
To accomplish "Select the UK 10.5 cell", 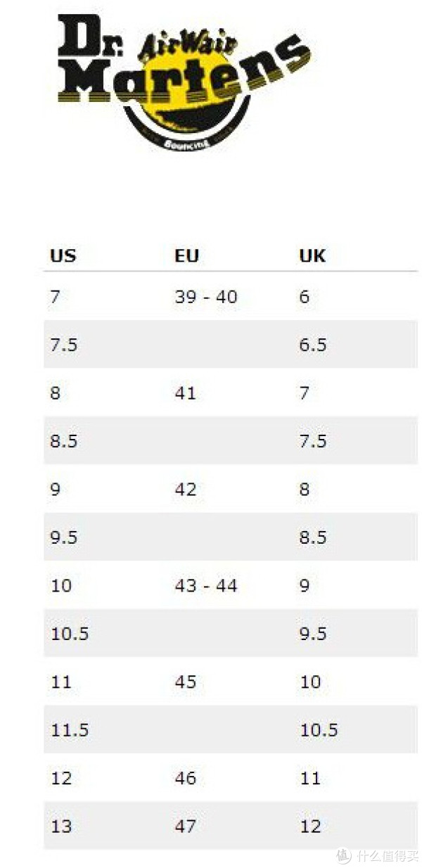I will pyautogui.click(x=319, y=730).
